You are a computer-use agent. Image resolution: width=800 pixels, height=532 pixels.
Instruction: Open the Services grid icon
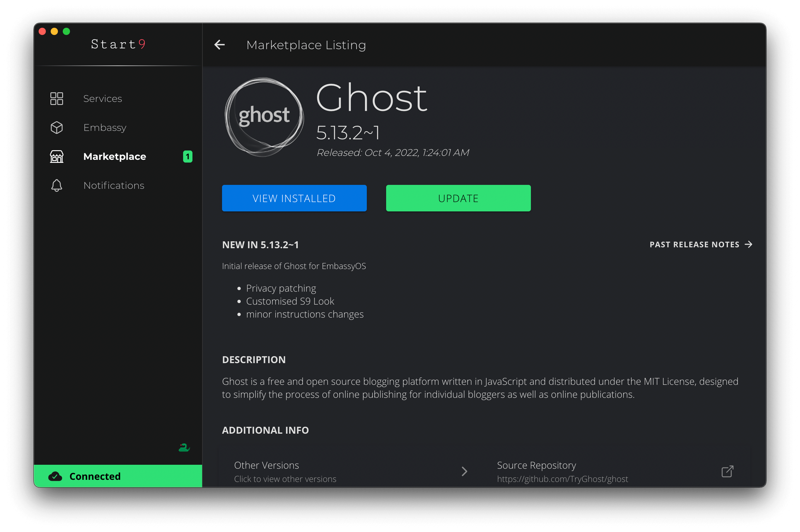click(x=56, y=98)
